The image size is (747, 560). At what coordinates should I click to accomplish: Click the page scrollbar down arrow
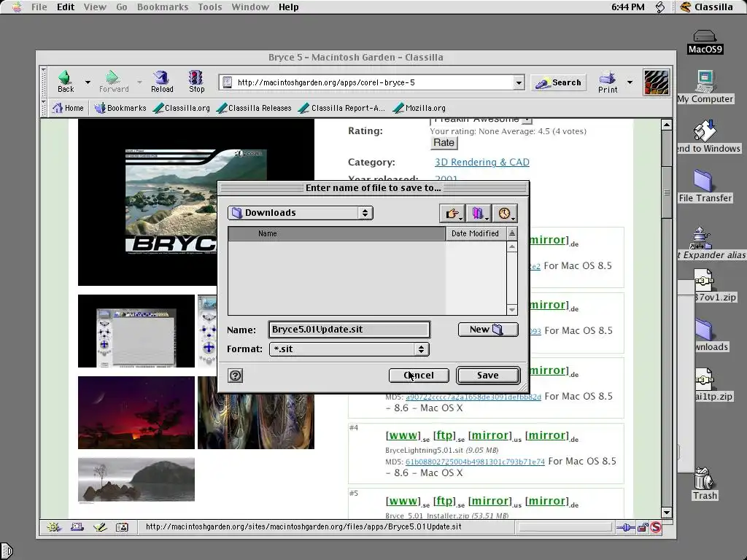pyautogui.click(x=667, y=513)
